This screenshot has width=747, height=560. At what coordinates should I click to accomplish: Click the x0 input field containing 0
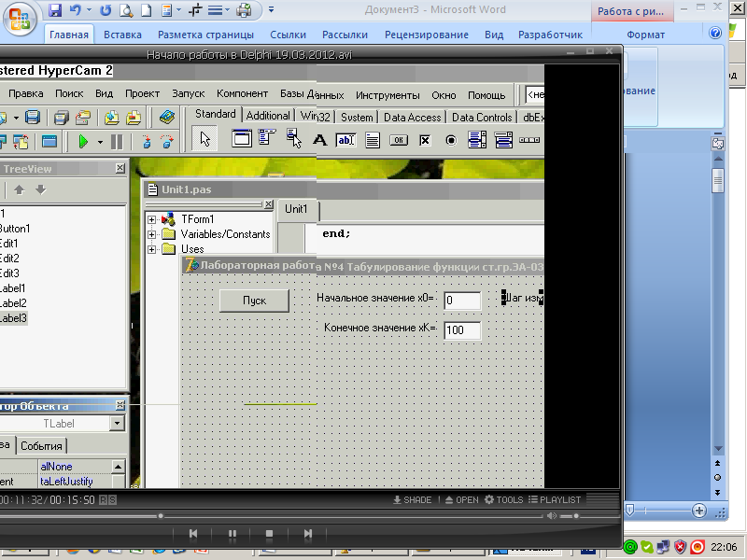[x=462, y=301]
